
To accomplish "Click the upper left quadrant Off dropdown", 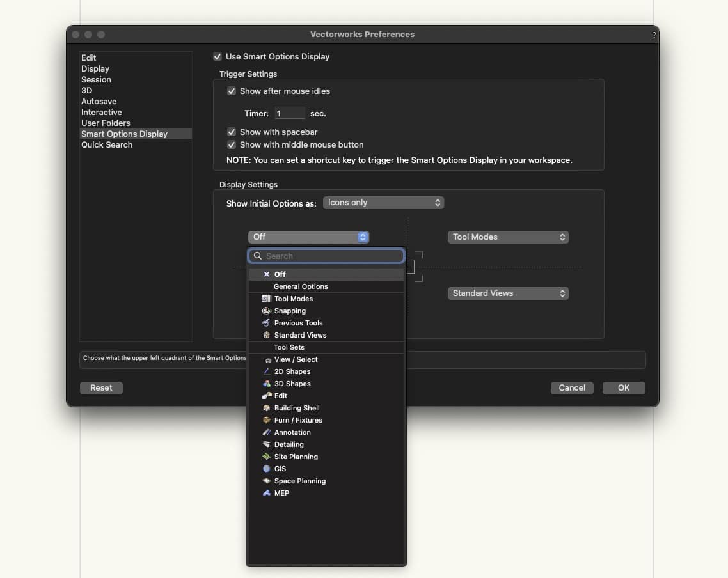I will [x=309, y=237].
